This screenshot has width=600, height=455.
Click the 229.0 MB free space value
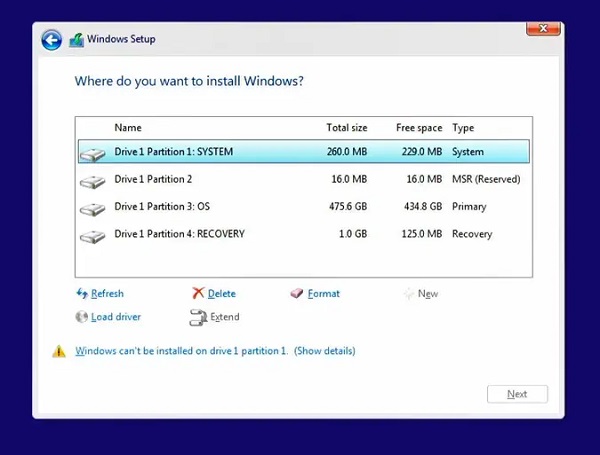pyautogui.click(x=422, y=152)
